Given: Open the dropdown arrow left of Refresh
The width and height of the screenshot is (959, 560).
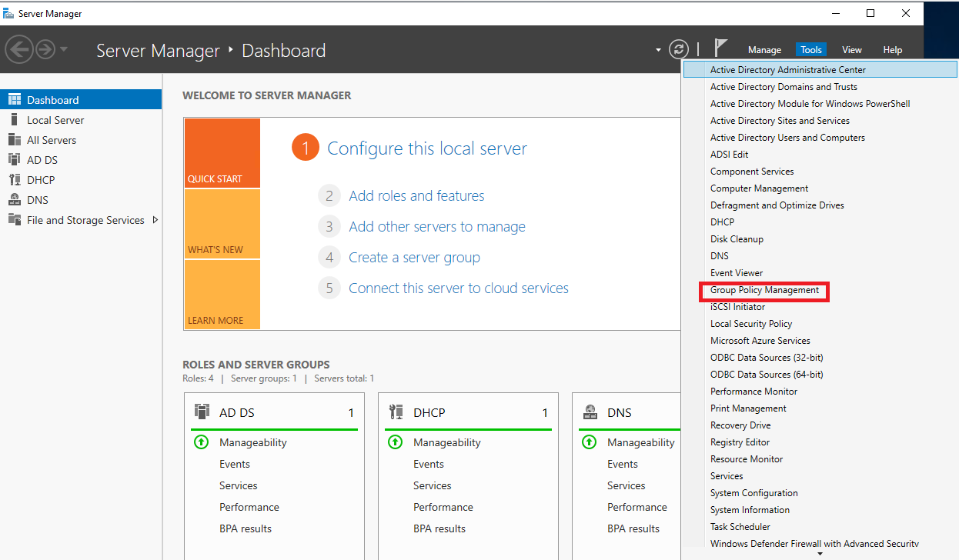Looking at the screenshot, I should tap(658, 50).
